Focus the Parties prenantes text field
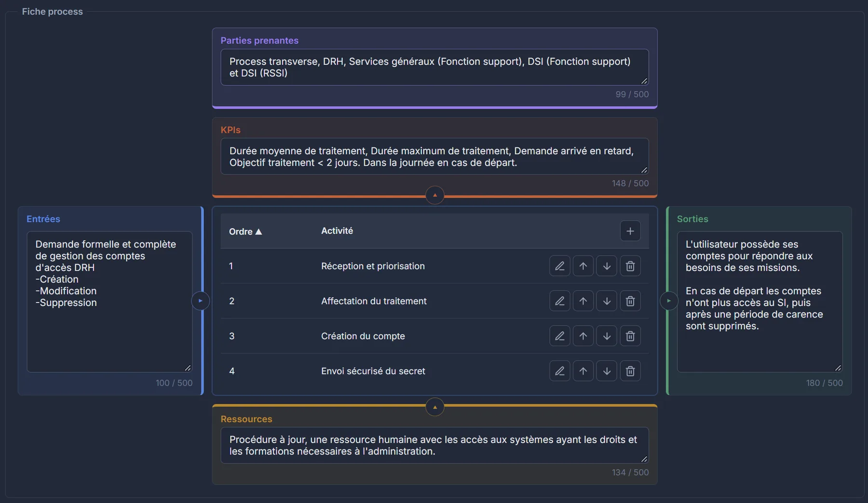Viewport: 868px width, 503px height. pyautogui.click(x=434, y=67)
